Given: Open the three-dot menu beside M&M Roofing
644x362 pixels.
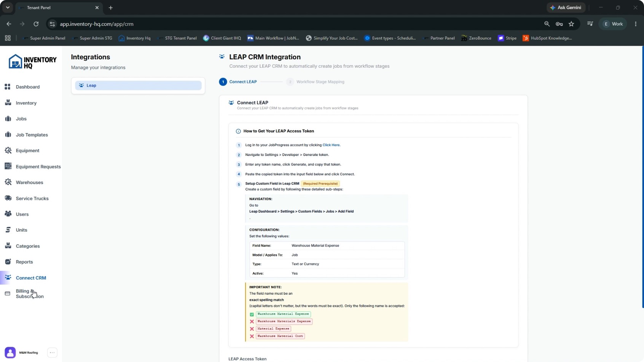Looking at the screenshot, I should pyautogui.click(x=53, y=352).
